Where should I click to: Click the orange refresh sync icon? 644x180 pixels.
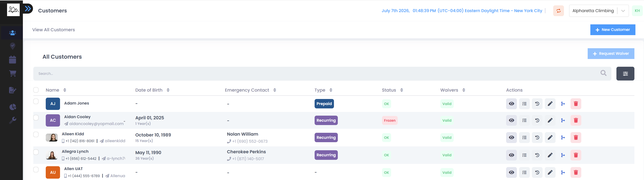point(558,11)
